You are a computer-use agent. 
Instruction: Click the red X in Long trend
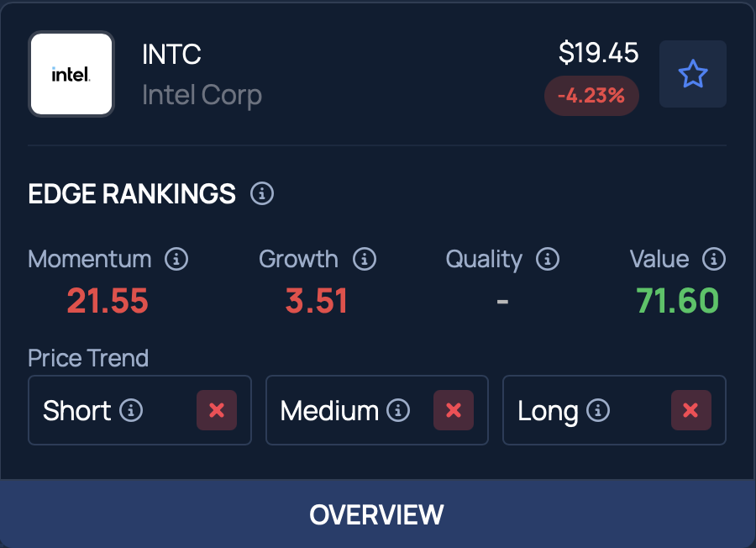pyautogui.click(x=690, y=410)
